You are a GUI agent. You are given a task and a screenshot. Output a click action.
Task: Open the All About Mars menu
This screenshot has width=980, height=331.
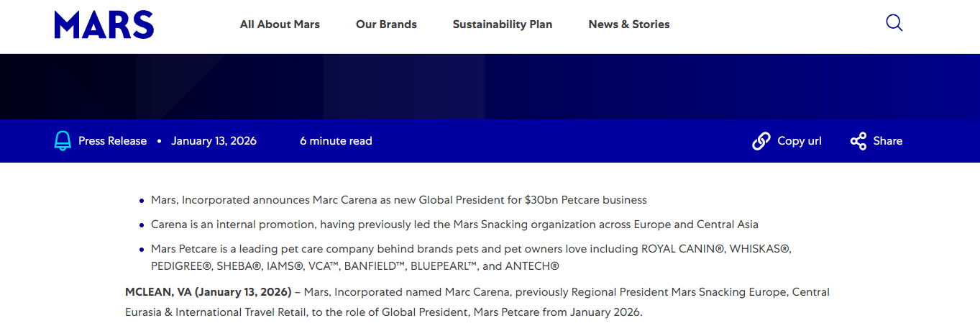[280, 24]
